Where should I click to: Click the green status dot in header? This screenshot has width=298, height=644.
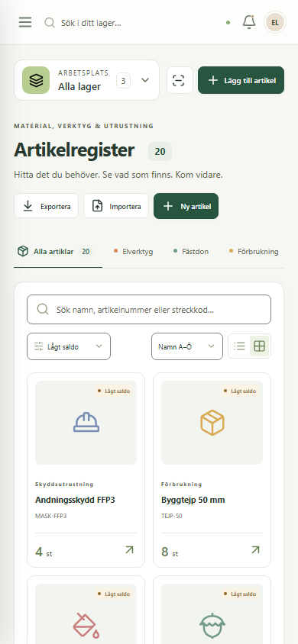pos(228,23)
